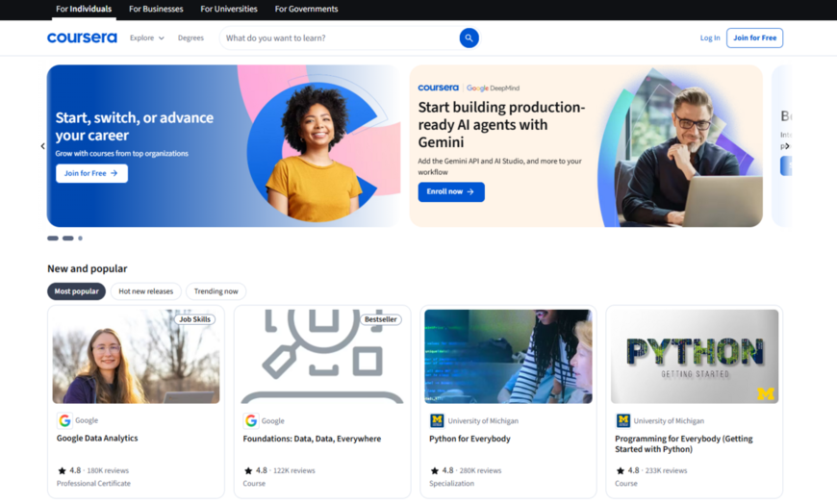Open the Degrees link

point(190,38)
